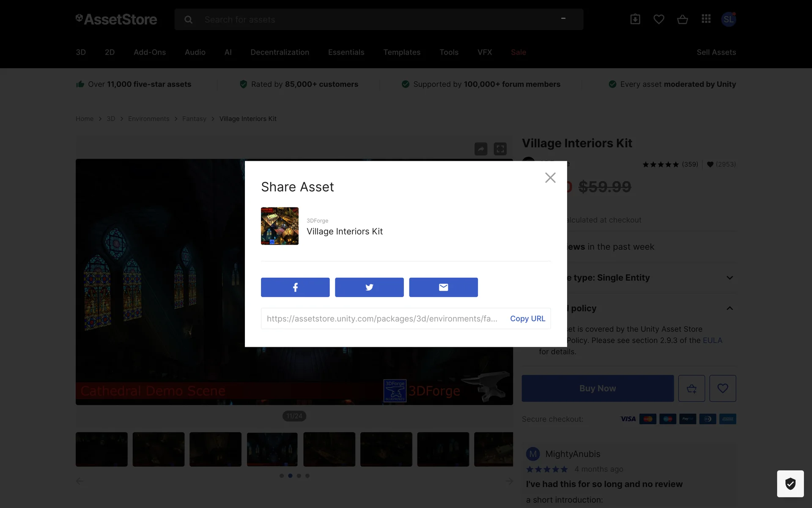This screenshot has height=508, width=812.
Task: Open the Templates category menu
Action: [401, 52]
